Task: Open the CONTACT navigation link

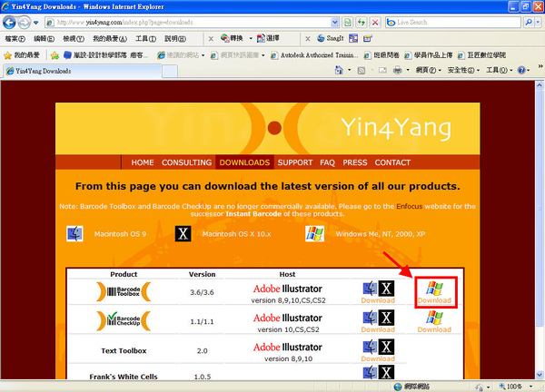Action: [x=392, y=162]
